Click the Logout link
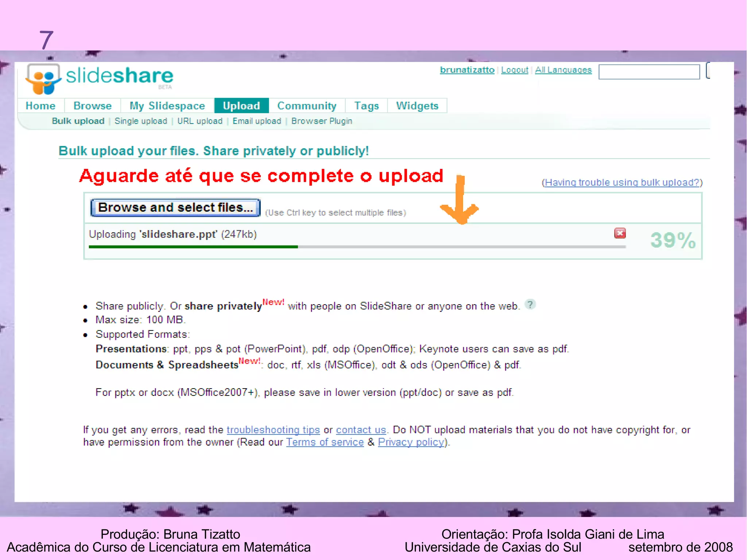 point(514,70)
